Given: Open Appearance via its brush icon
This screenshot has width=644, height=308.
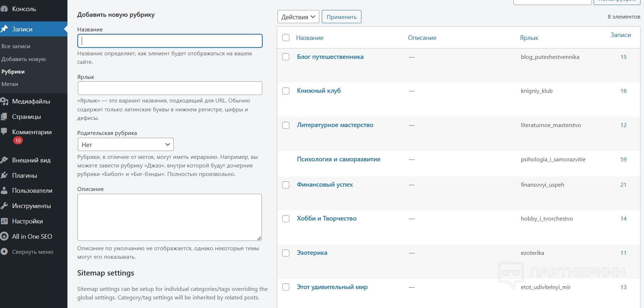Looking at the screenshot, I should (4, 160).
